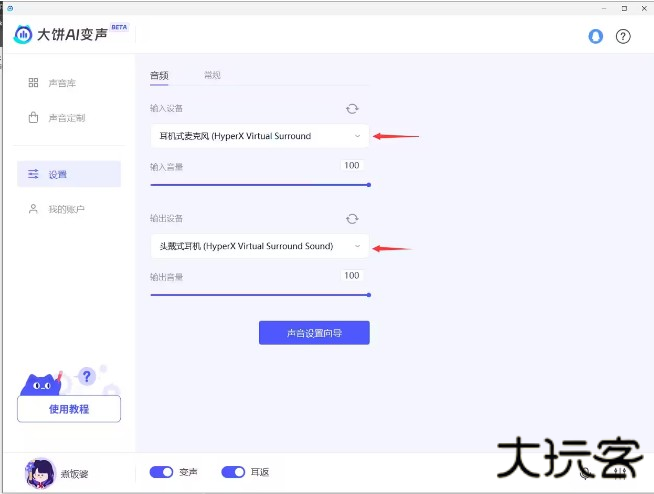Close the application window
Viewport: 654px width, 494px height.
(x=644, y=8)
